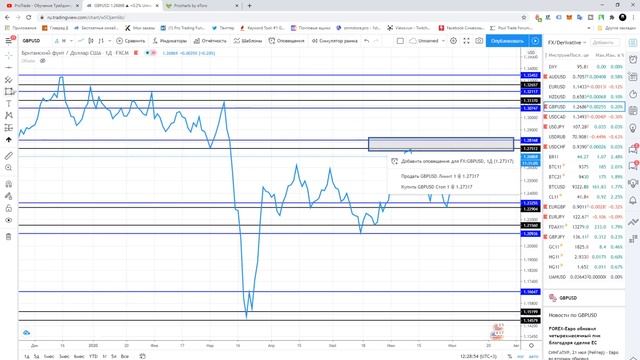Activate the zoom in magnifier tool
640x360 pixels.
(x=9, y=168)
